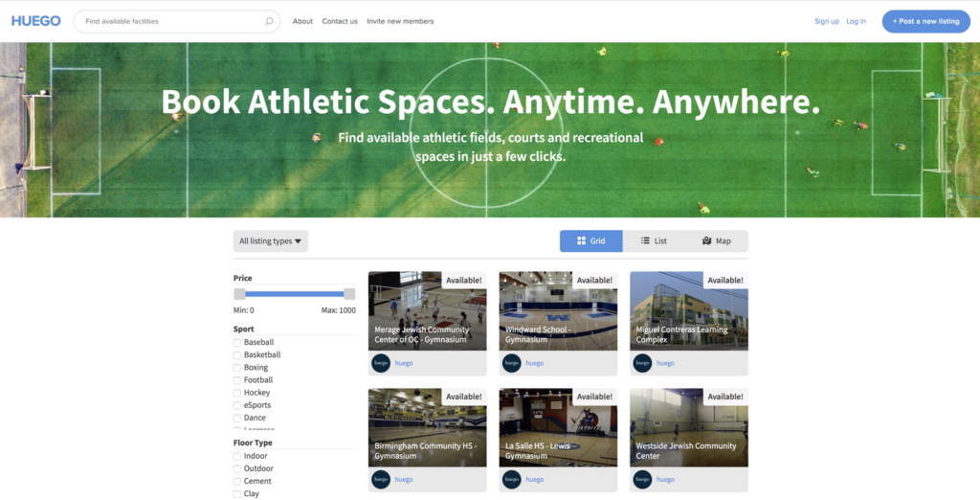
Task: Open Birmingham Community HS Gymnasium listing thumbnail
Action: point(428,427)
